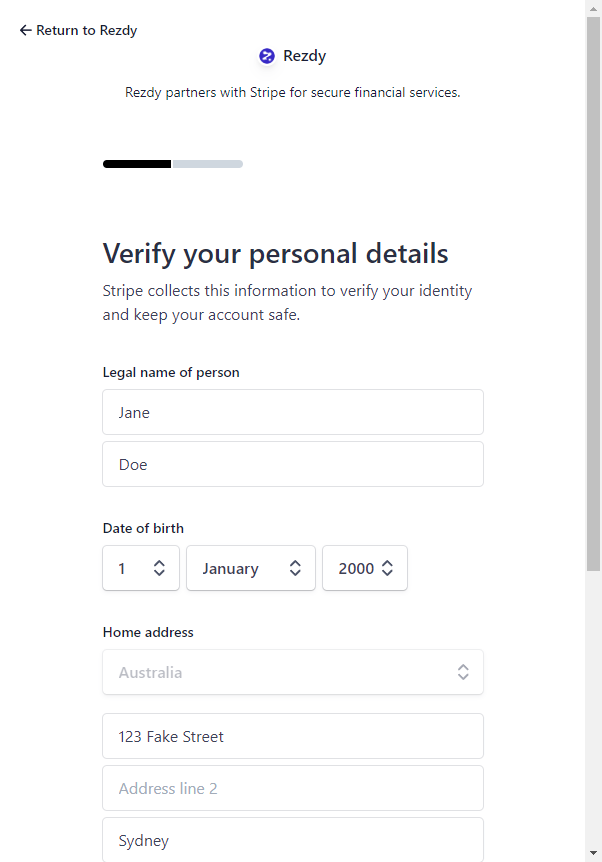Image resolution: width=602 pixels, height=862 pixels.
Task: Click the country selector chevron icon
Action: point(463,672)
